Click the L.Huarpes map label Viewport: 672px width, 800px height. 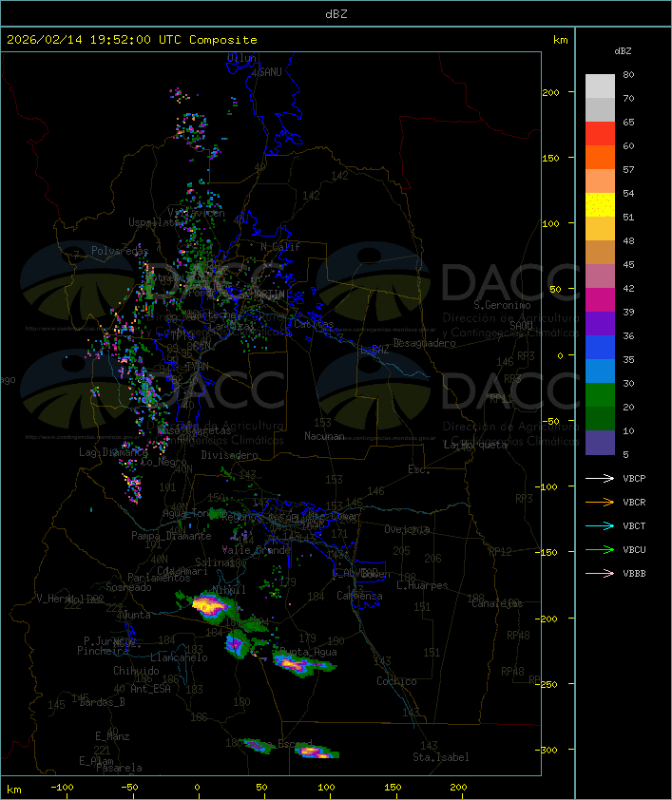(422, 585)
